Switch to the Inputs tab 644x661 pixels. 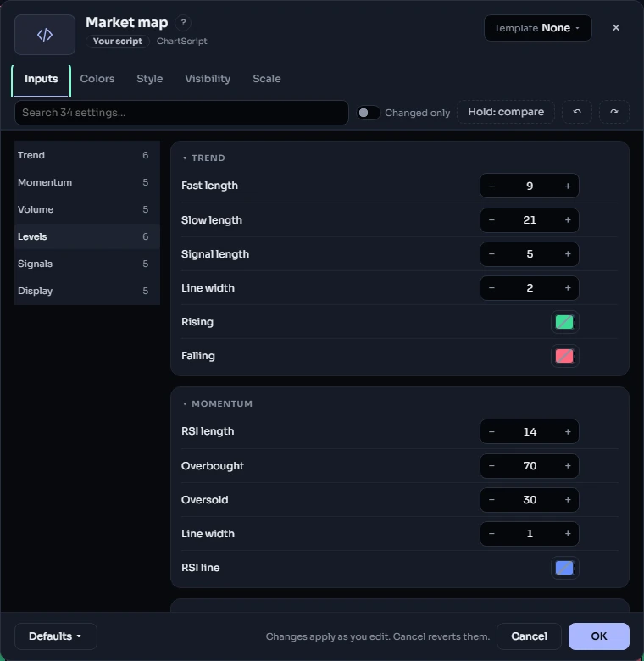[x=41, y=79]
